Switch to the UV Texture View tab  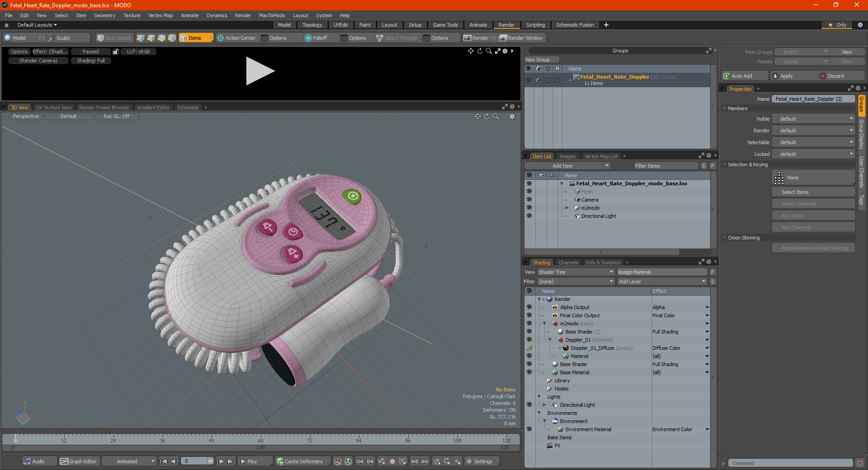tap(54, 108)
